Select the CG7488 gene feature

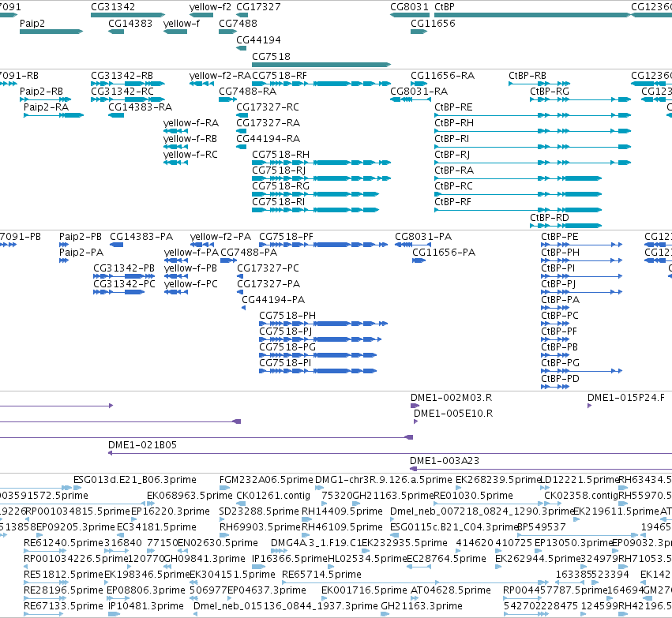(228, 32)
